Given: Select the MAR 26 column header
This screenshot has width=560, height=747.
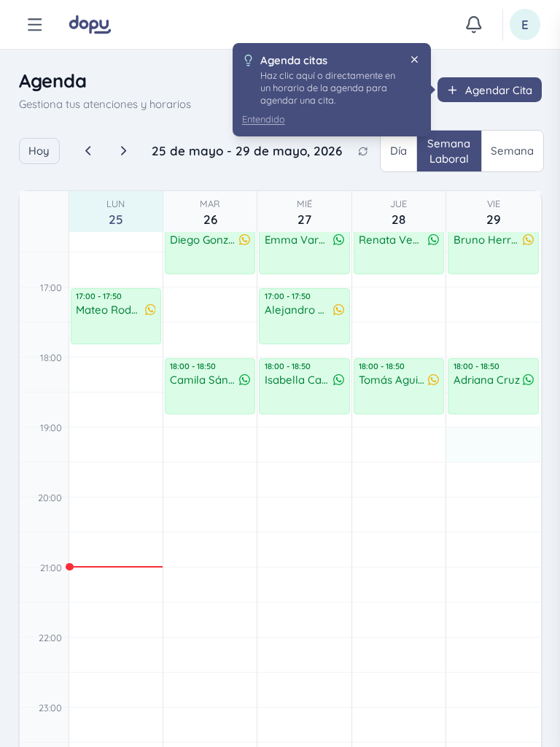Looking at the screenshot, I should click(x=210, y=212).
